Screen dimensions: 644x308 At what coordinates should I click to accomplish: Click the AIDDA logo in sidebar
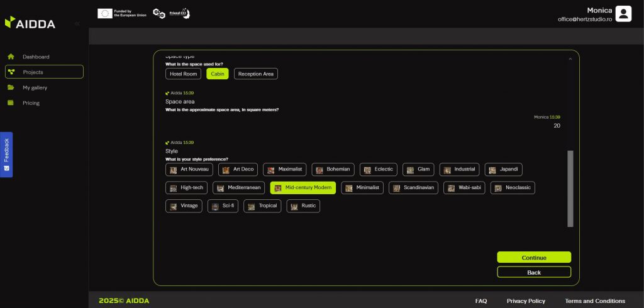(x=30, y=23)
